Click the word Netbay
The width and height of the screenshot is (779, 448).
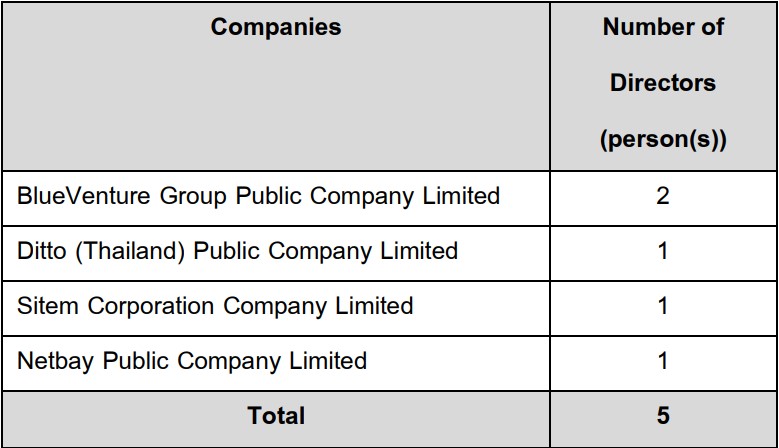[x=56, y=362]
